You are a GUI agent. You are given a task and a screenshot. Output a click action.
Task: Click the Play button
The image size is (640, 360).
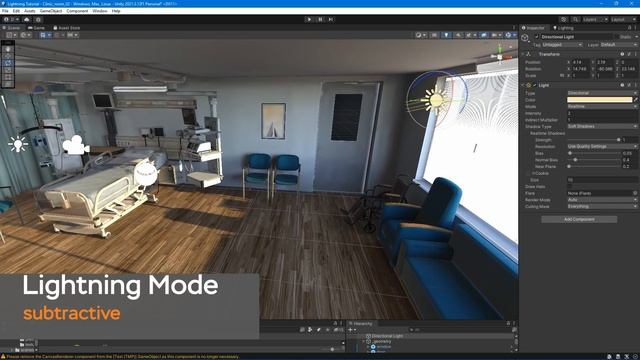click(x=309, y=19)
